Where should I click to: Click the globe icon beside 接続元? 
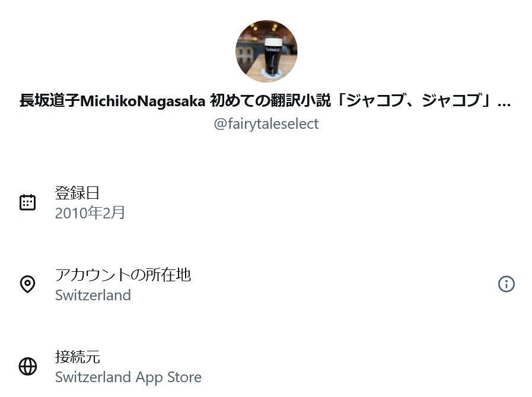tap(27, 367)
